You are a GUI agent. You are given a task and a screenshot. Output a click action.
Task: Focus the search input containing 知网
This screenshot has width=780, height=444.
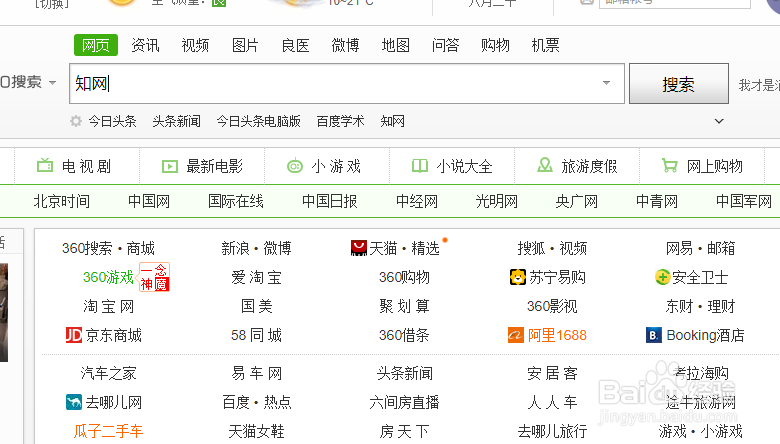pyautogui.click(x=347, y=84)
